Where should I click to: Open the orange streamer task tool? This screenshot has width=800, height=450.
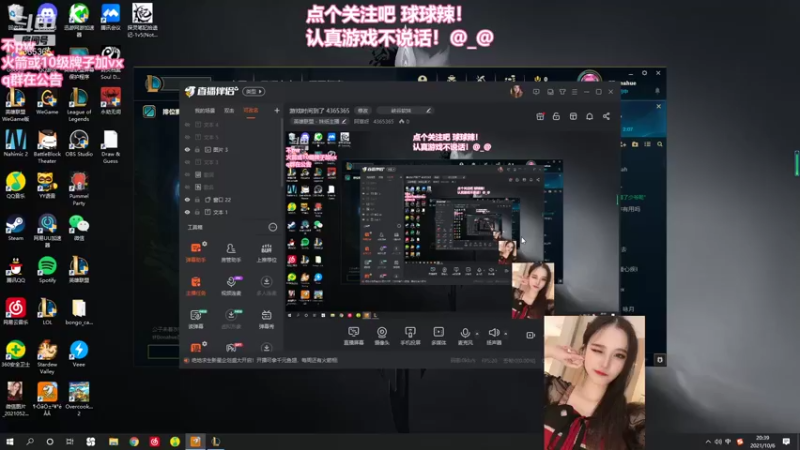click(x=196, y=286)
